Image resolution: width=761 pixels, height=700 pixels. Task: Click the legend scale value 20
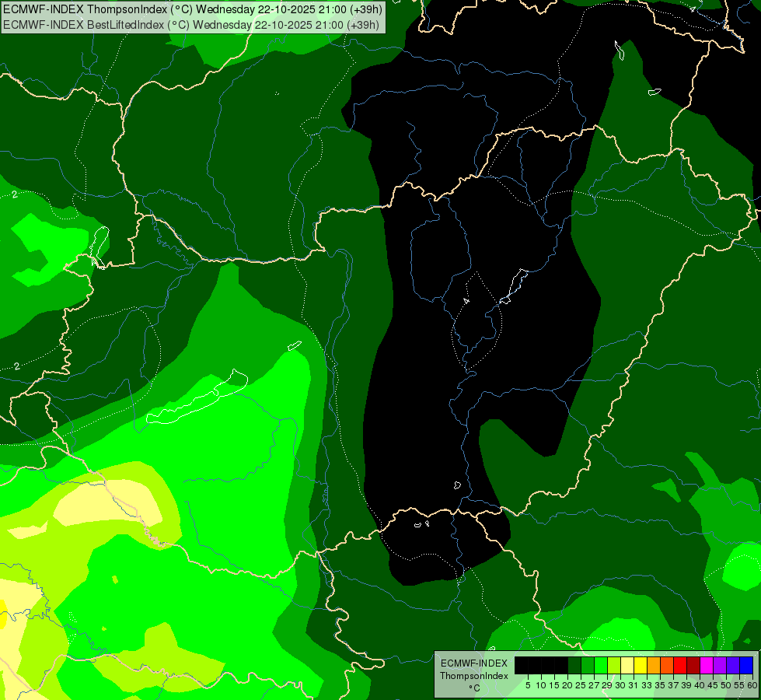coord(567,685)
